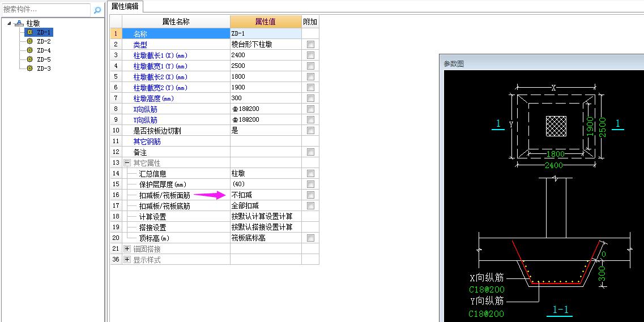Focus the 搜索构件 search field
The width and height of the screenshot is (644, 322).
click(x=45, y=10)
